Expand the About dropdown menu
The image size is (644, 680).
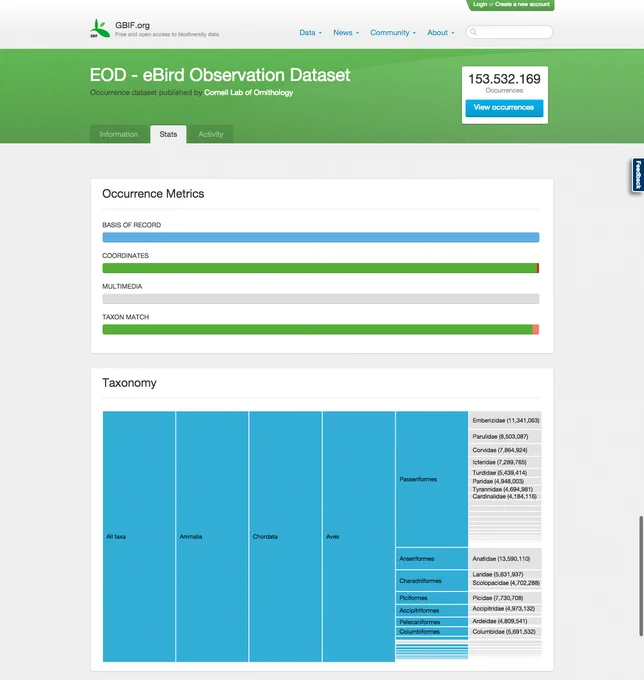[x=441, y=33]
